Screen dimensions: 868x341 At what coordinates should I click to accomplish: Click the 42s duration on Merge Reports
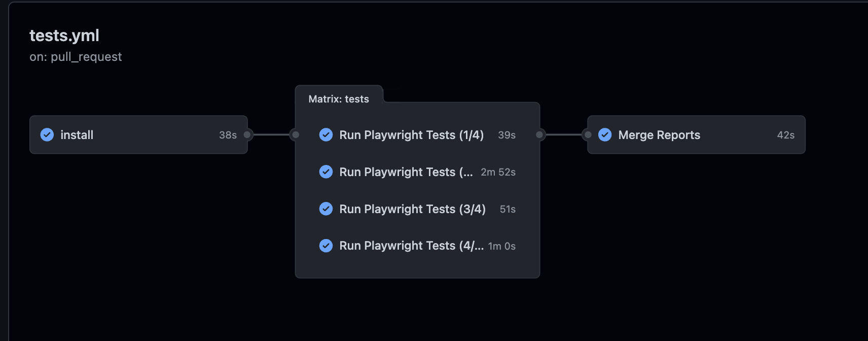[785, 134]
